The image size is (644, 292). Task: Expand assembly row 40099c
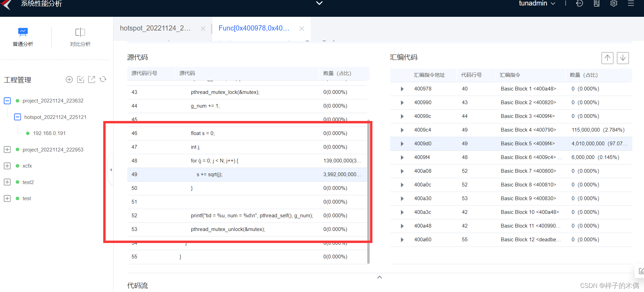[x=402, y=116]
